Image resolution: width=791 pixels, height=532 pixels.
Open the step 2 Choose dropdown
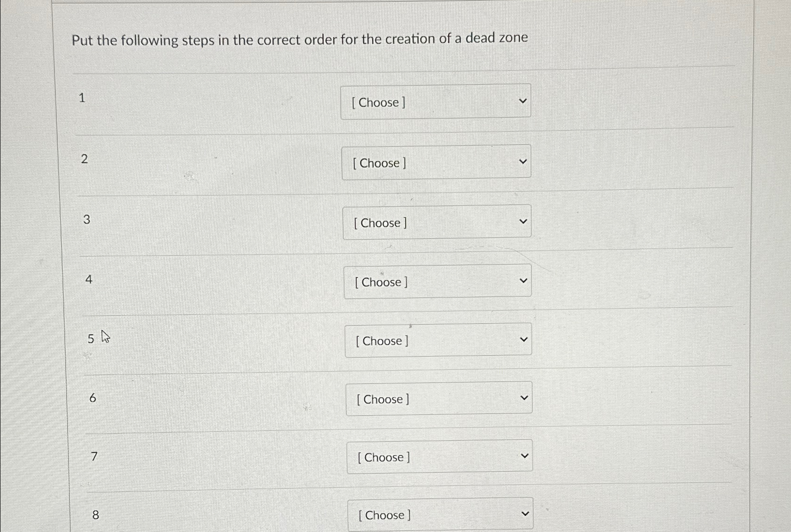tap(437, 162)
